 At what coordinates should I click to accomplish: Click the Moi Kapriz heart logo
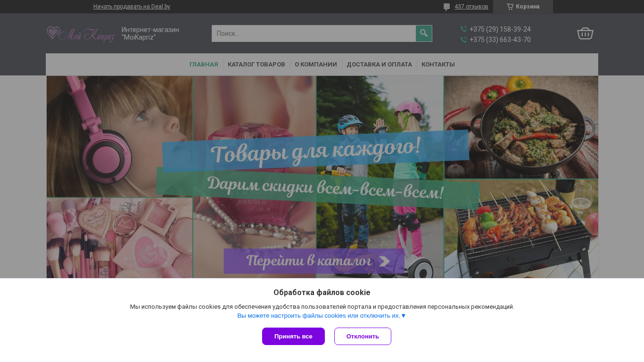(x=80, y=34)
